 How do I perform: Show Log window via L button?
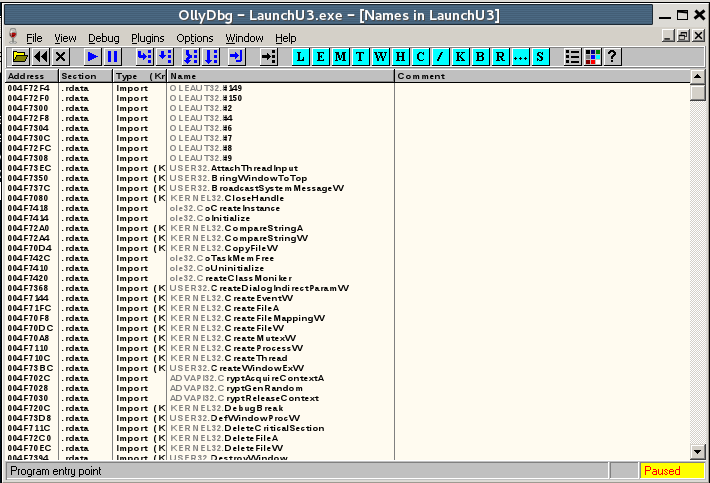point(301,57)
